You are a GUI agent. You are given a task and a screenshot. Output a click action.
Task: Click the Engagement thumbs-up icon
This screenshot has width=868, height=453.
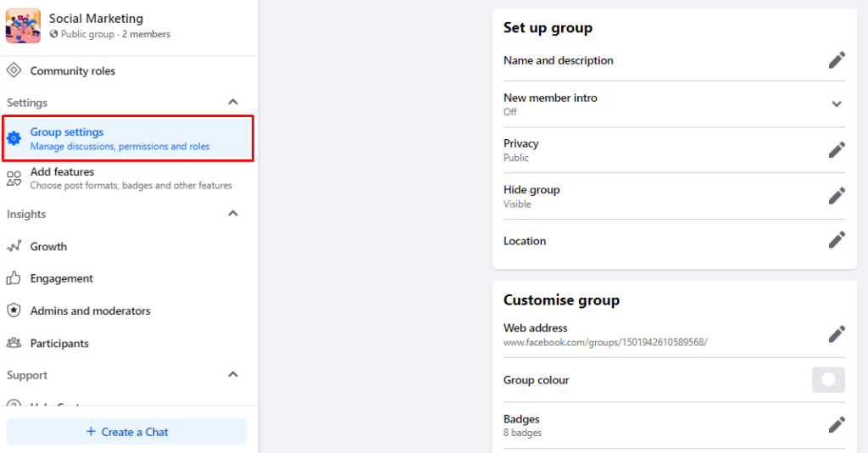pyautogui.click(x=14, y=278)
